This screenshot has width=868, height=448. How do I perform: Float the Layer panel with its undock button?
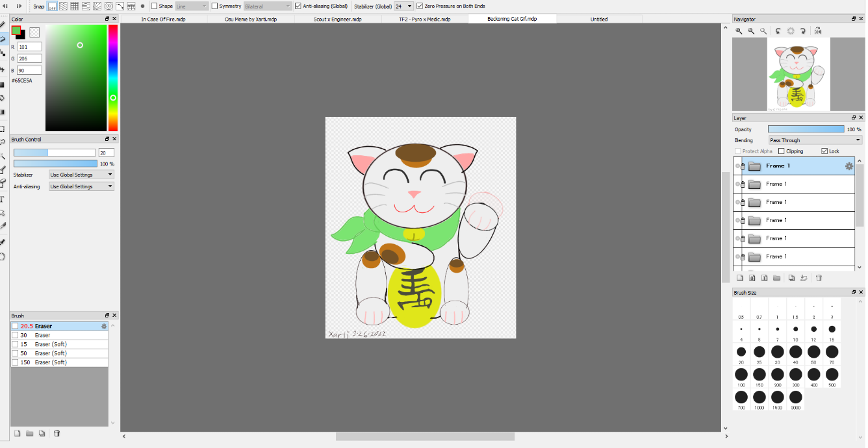pyautogui.click(x=853, y=118)
